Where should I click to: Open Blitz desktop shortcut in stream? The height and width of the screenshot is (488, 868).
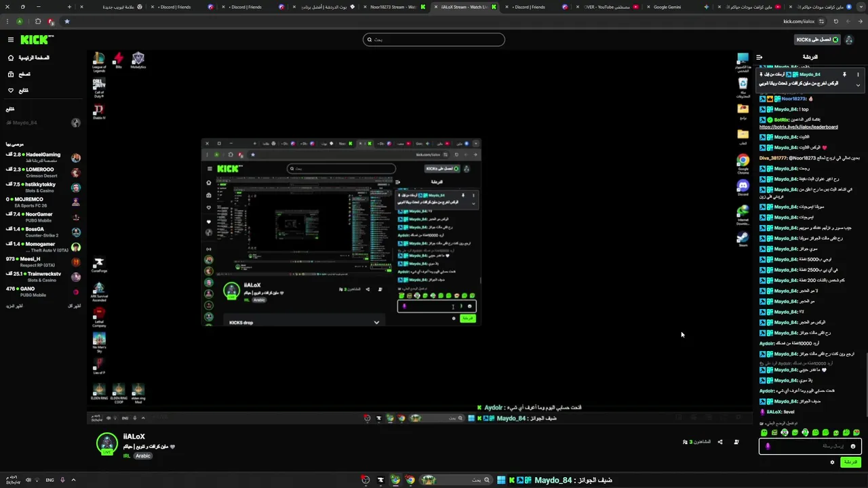(119, 61)
